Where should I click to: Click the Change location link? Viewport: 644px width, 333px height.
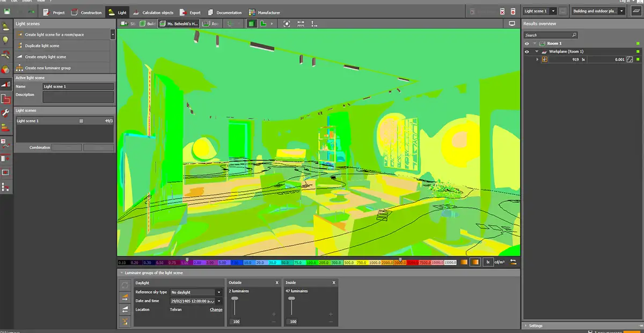[216, 310]
